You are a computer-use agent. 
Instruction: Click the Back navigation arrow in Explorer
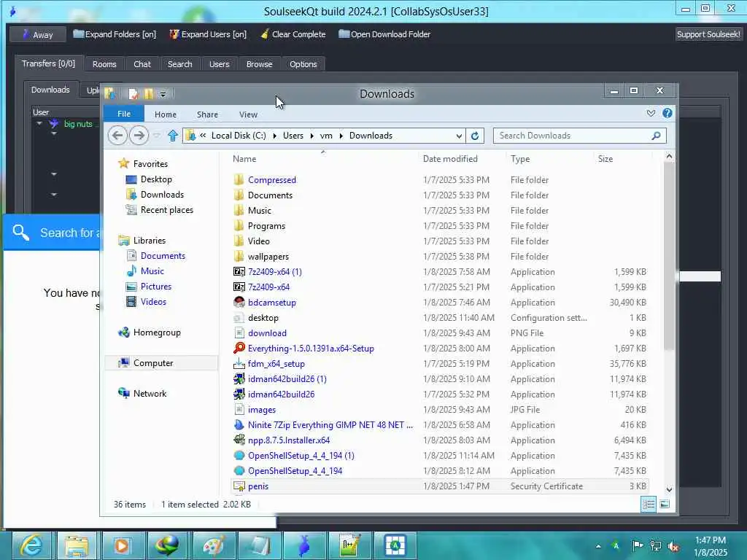coord(117,136)
